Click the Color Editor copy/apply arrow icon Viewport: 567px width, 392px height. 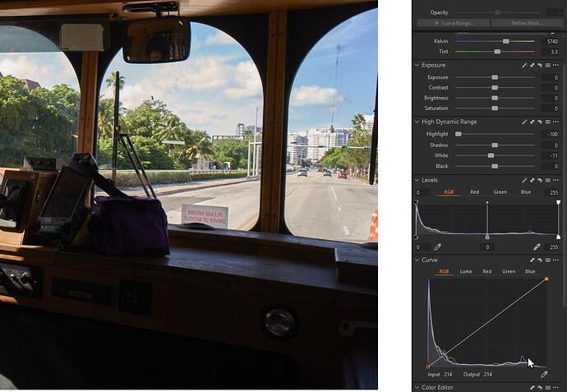pyautogui.click(x=532, y=387)
